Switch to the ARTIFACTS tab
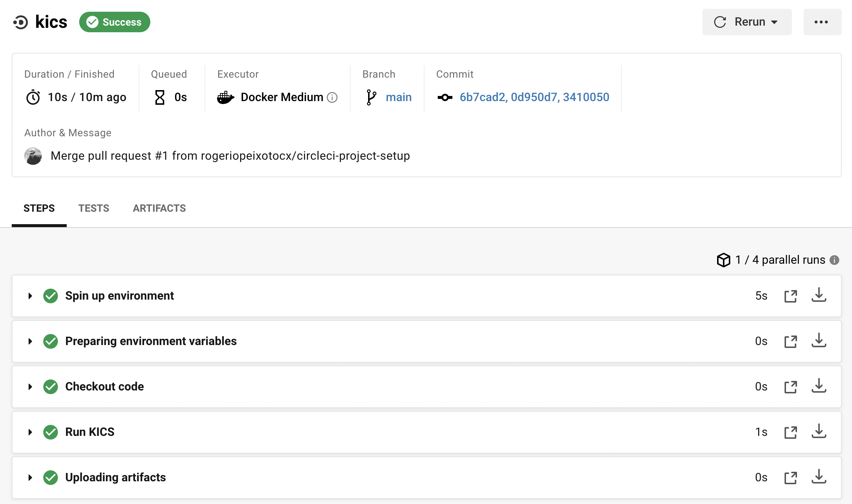Screen dimensions: 852x504 click(159, 208)
